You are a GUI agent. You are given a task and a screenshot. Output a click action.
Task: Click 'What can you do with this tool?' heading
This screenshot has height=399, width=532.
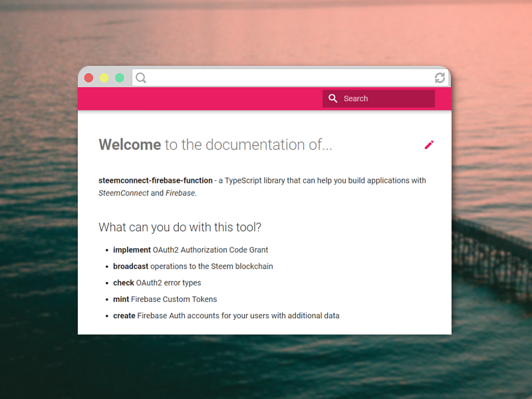180,227
